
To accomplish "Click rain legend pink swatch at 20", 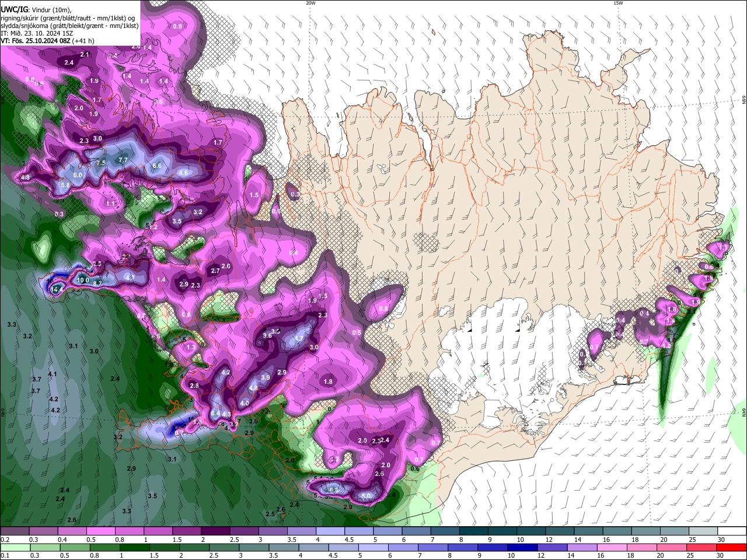I will [672, 547].
